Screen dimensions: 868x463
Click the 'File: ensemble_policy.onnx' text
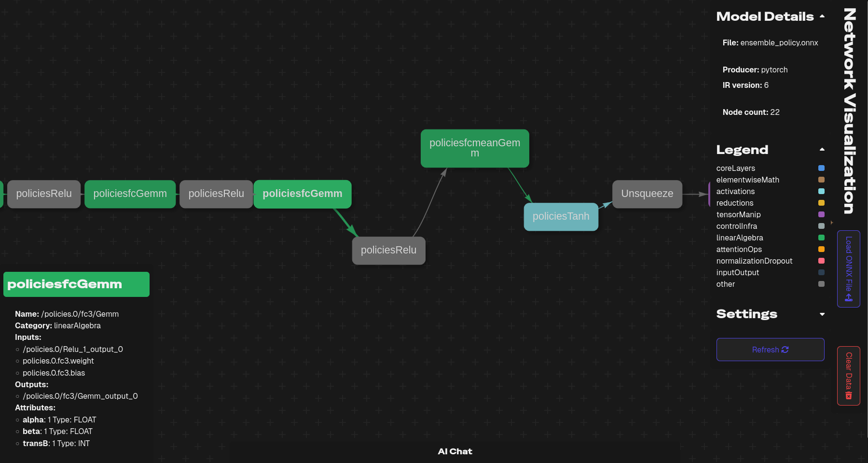770,42
